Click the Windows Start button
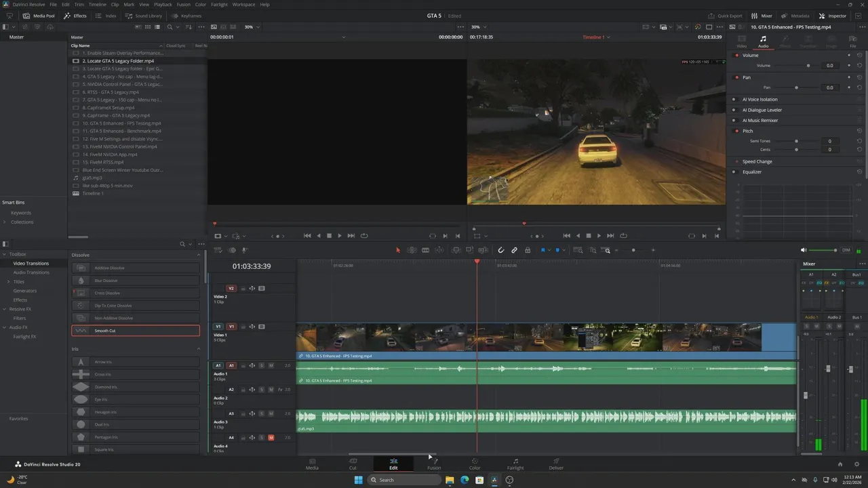The image size is (868, 488). (x=358, y=480)
